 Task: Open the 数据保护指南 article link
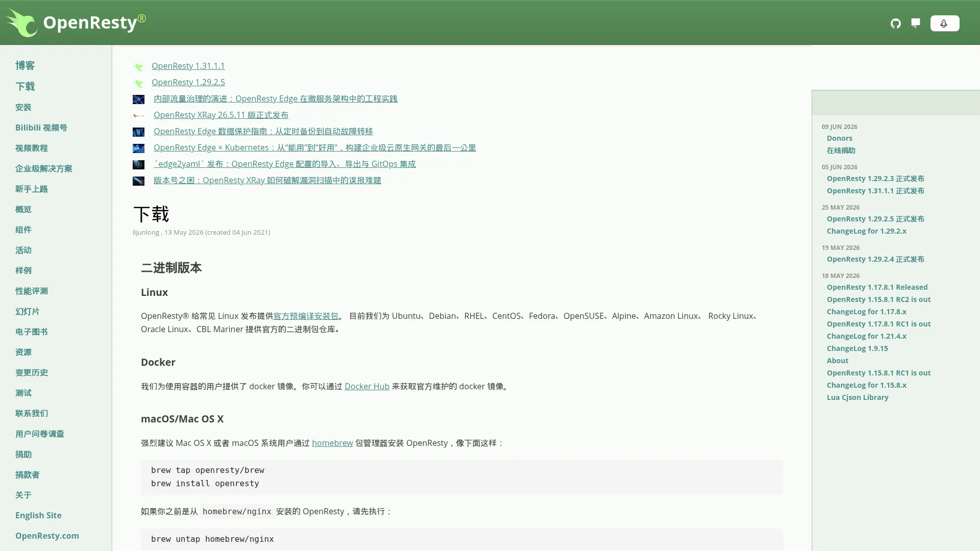click(263, 131)
